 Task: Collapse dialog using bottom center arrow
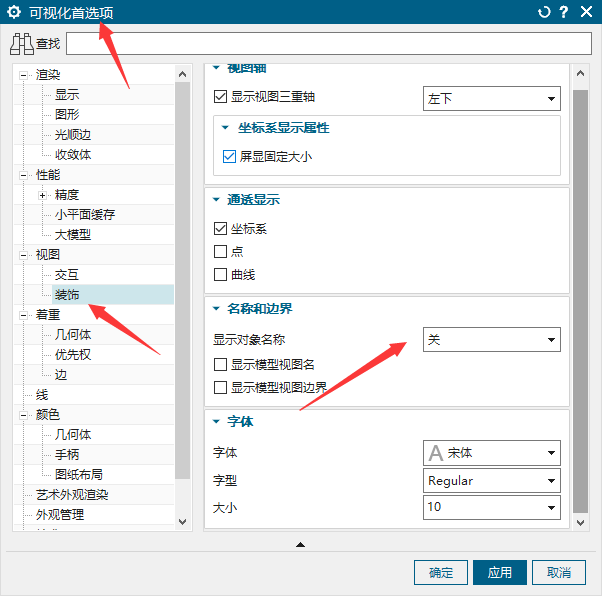pos(300,545)
